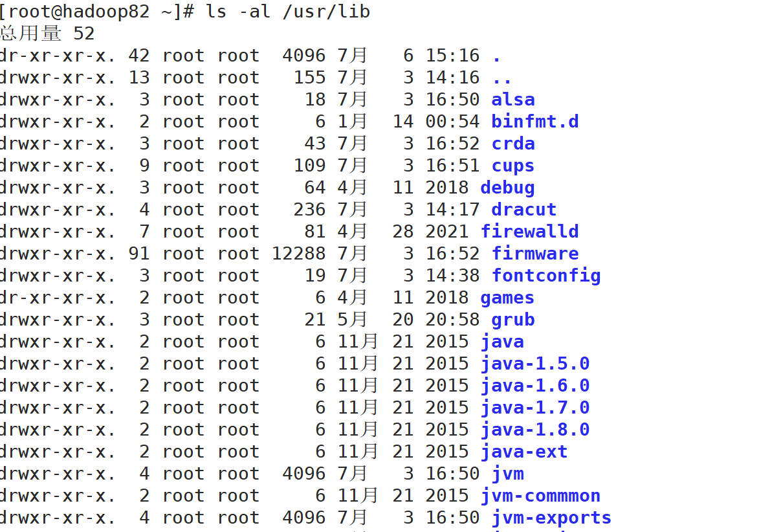Screen dimensions: 781x532
Task: Select the fontconfig directory name
Action: (545, 276)
